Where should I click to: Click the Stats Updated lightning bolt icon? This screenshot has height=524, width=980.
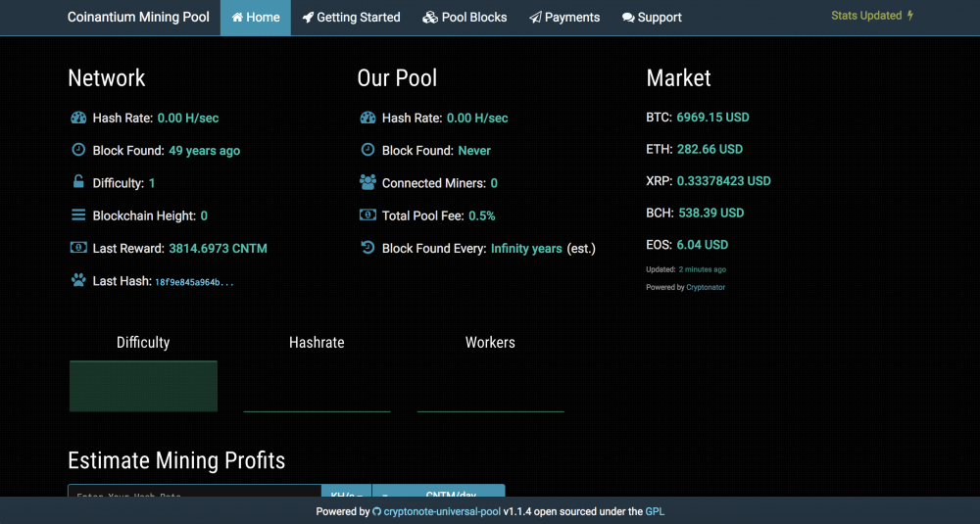pyautogui.click(x=910, y=16)
